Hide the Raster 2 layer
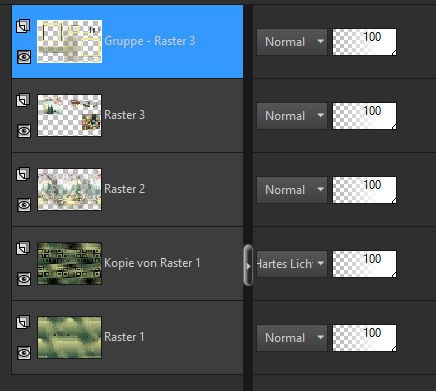 [24, 205]
